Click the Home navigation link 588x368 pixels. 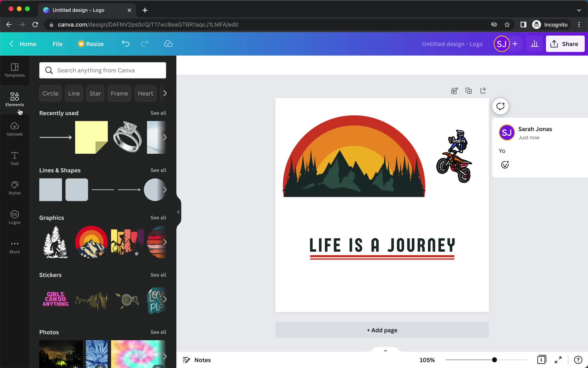28,44
